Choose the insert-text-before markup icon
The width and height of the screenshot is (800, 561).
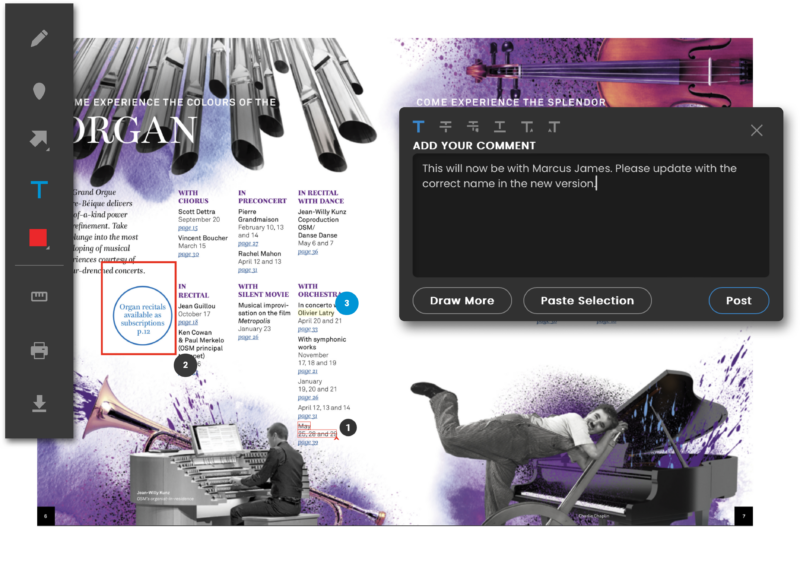pyautogui.click(x=554, y=126)
